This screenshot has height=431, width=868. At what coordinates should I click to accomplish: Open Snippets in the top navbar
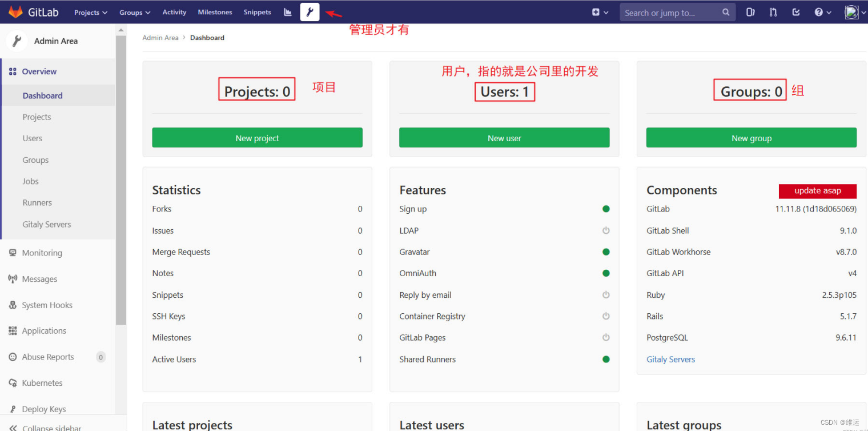pos(257,12)
